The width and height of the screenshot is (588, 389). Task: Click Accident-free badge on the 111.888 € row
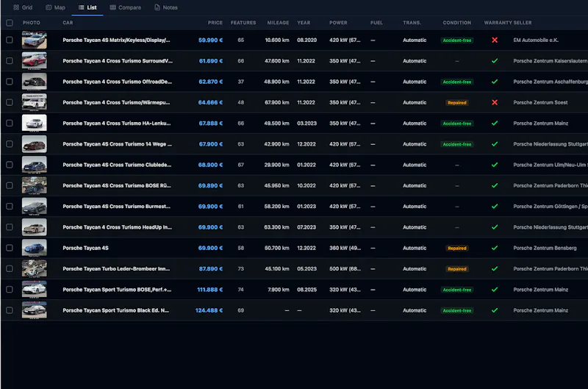456,290
